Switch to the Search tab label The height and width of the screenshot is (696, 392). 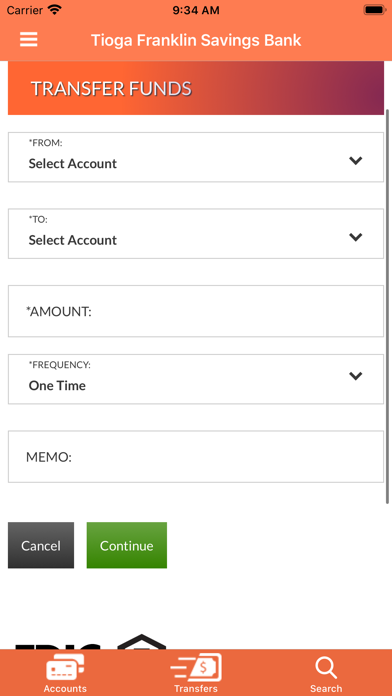coord(326,688)
